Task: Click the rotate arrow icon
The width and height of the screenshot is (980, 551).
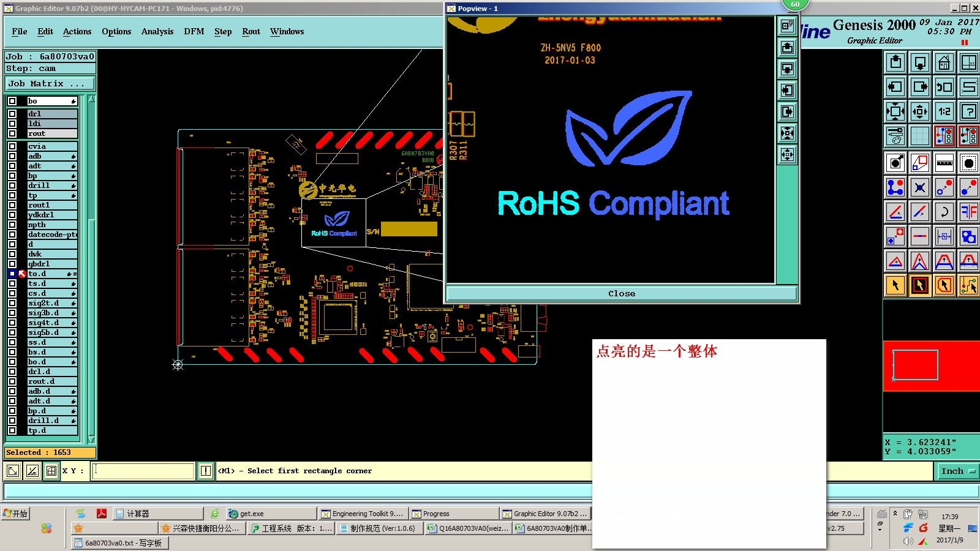Action: (x=944, y=212)
